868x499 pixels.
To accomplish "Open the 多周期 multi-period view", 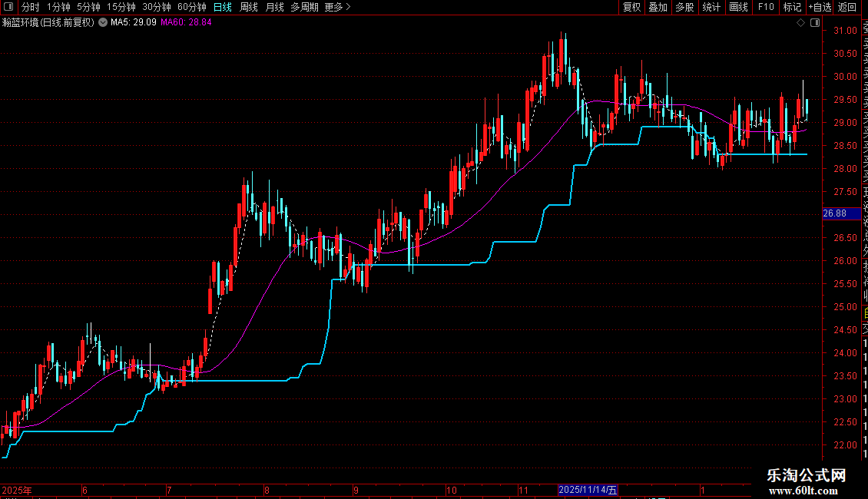I will click(x=304, y=7).
